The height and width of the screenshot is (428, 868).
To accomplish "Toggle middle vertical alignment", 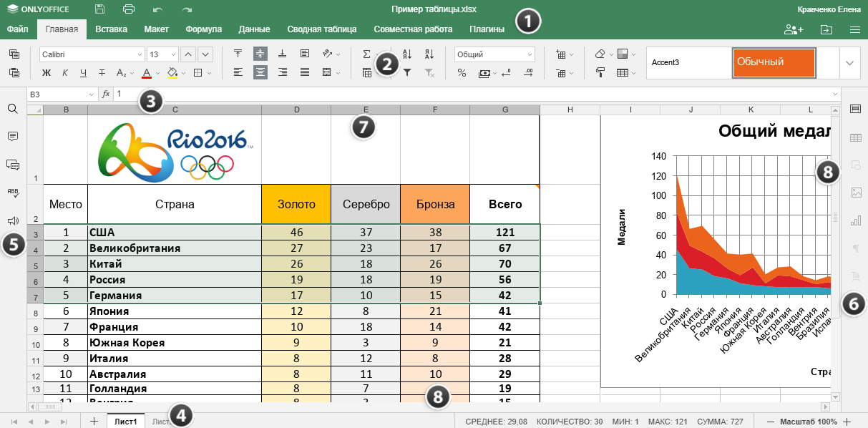I will coord(260,54).
